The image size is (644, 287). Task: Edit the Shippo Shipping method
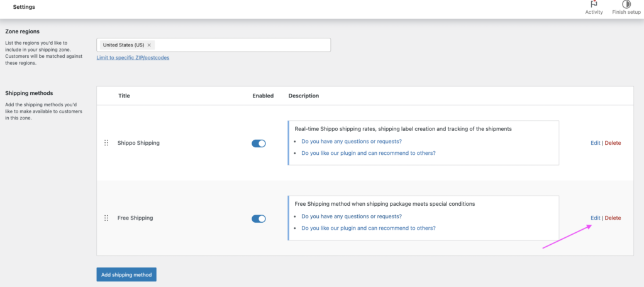(x=595, y=143)
